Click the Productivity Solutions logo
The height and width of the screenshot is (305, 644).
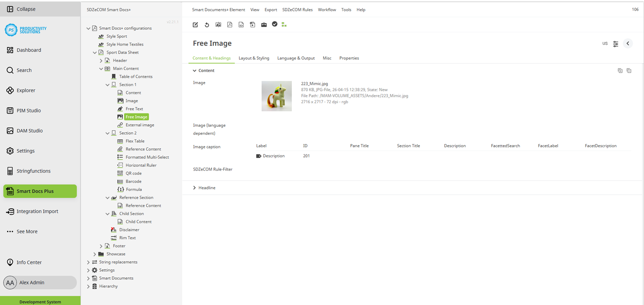click(x=26, y=29)
